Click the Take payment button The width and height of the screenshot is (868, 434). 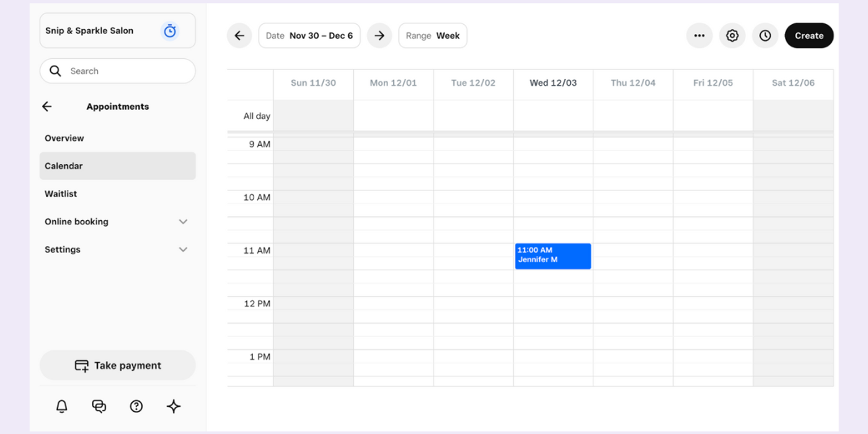point(117,365)
